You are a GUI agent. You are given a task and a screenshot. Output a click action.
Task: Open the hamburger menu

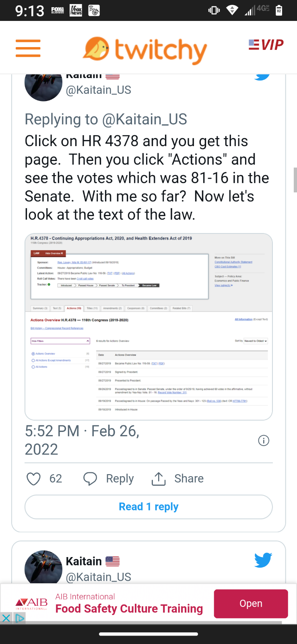pyautogui.click(x=28, y=48)
